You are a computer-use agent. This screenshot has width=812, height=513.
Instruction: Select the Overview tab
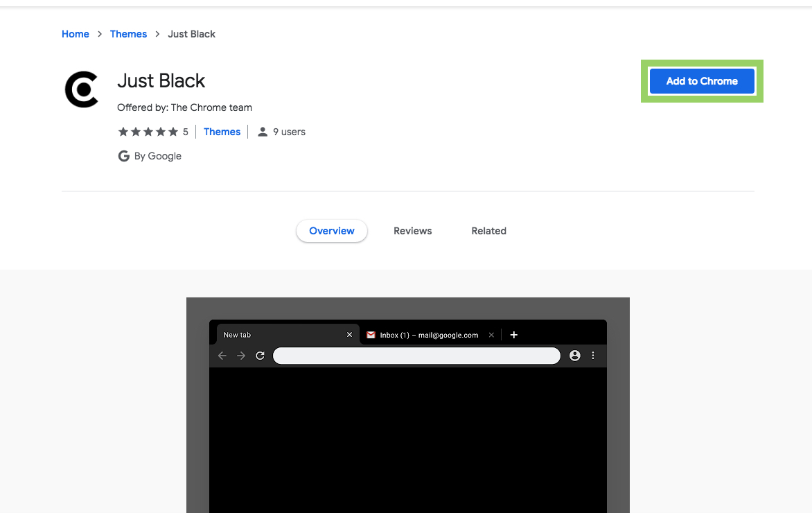331,231
